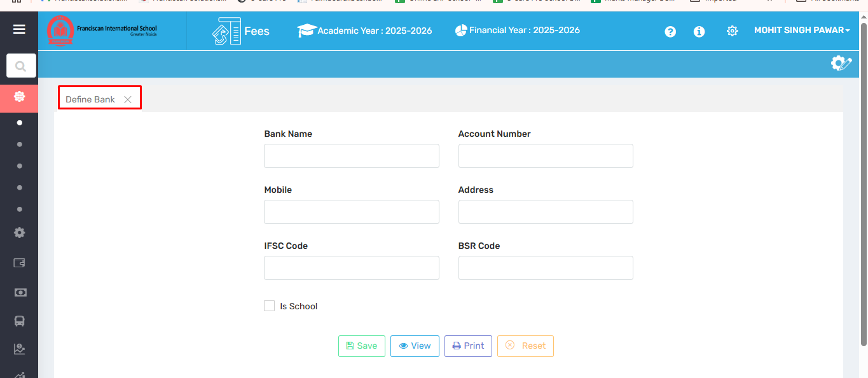Tick the Is School checkbox

point(269,306)
